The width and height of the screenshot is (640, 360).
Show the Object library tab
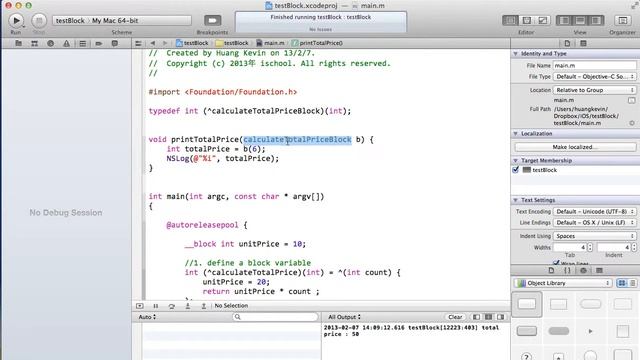tap(583, 270)
